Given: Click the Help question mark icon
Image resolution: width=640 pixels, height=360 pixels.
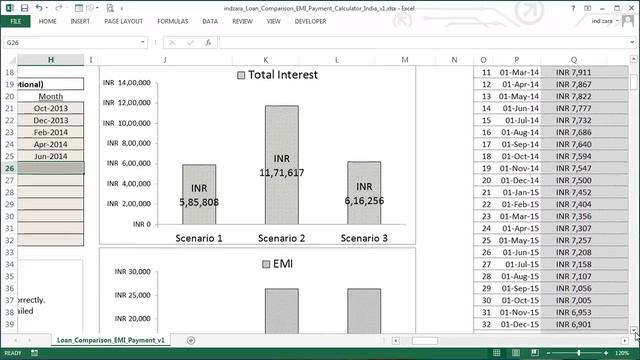Looking at the screenshot, I should (573, 8).
